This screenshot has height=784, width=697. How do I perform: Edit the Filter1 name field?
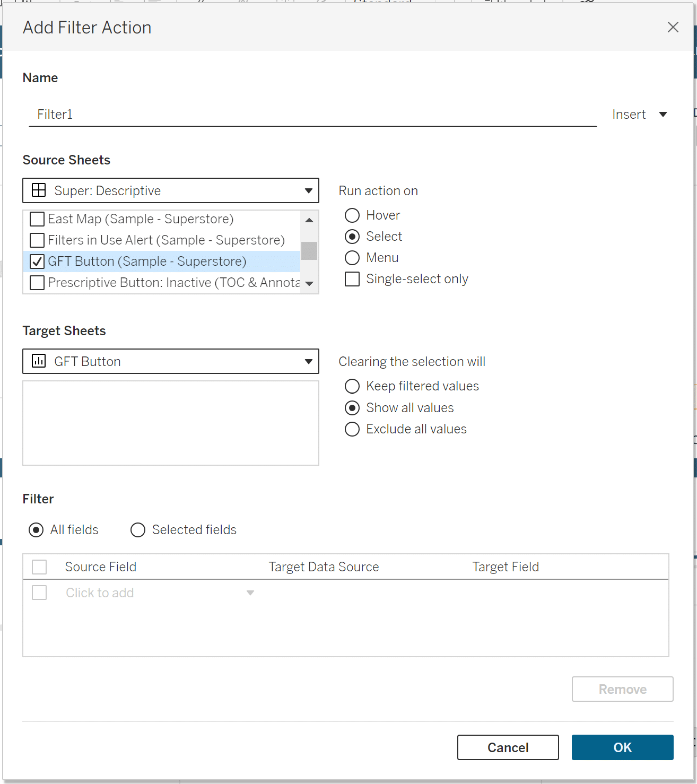click(x=313, y=115)
